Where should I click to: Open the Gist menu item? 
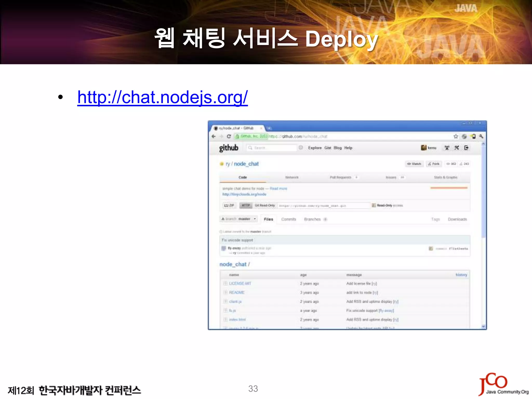point(328,148)
